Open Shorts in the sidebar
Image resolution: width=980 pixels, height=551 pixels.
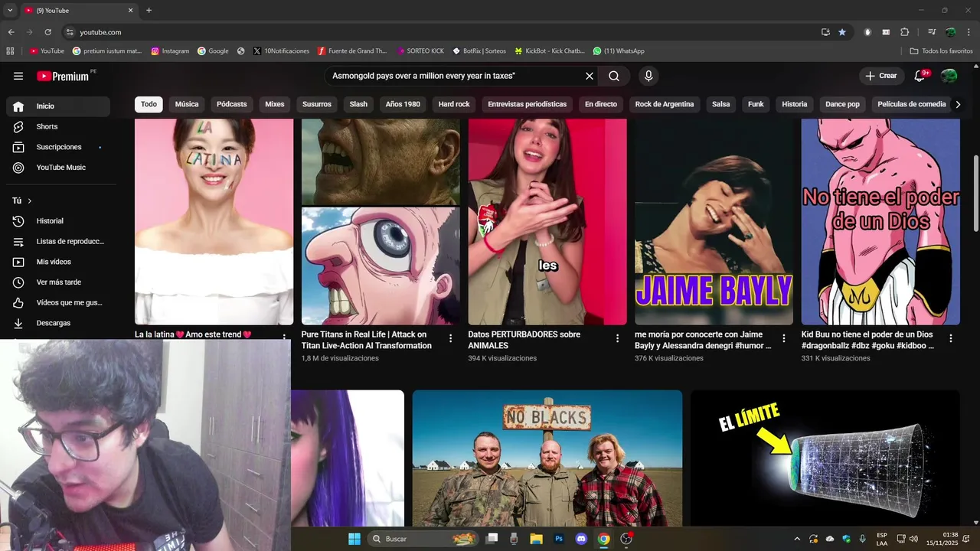coord(58,126)
